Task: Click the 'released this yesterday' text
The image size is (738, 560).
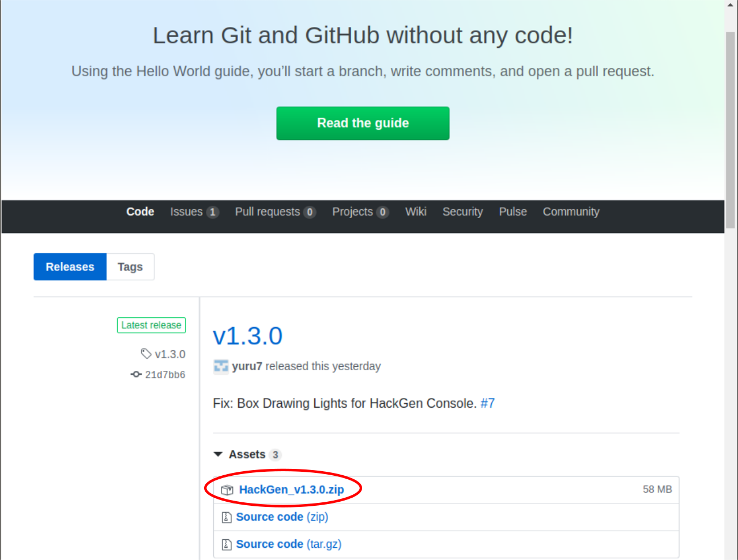Action: point(323,366)
